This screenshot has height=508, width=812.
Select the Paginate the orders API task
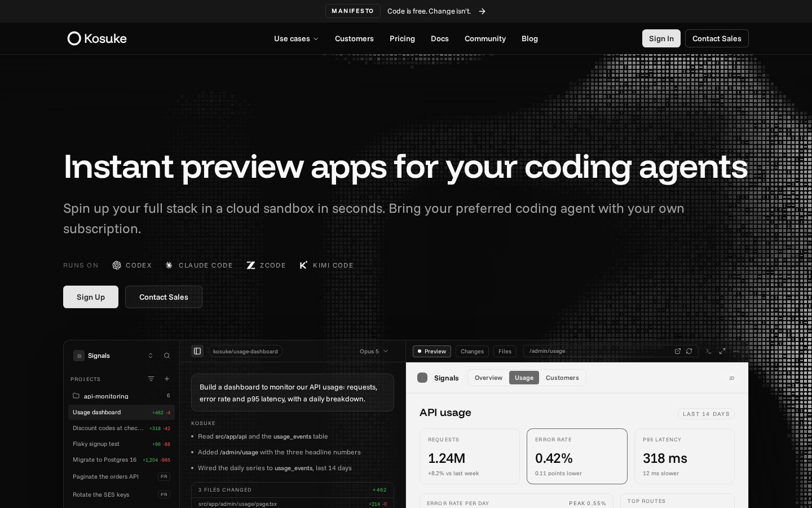pos(121,476)
